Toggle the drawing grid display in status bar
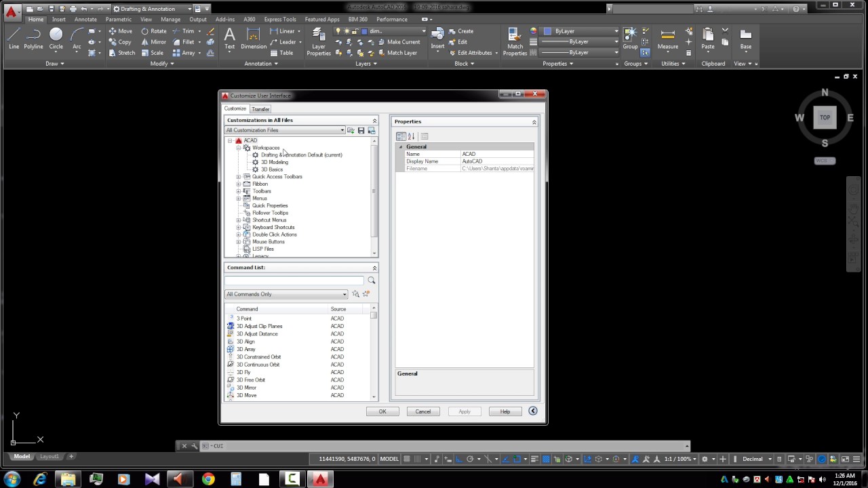The width and height of the screenshot is (868, 488). (407, 459)
